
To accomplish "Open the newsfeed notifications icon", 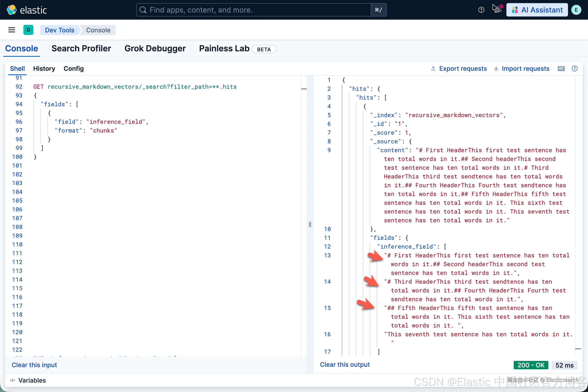I will pos(497,10).
